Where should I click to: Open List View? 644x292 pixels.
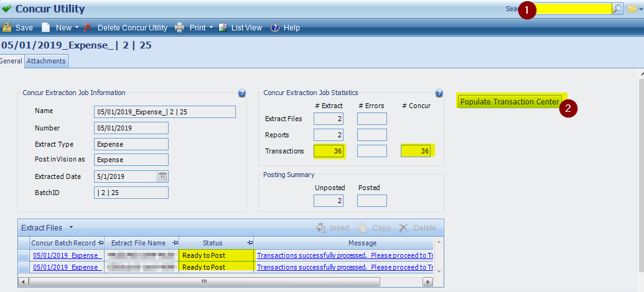click(240, 28)
